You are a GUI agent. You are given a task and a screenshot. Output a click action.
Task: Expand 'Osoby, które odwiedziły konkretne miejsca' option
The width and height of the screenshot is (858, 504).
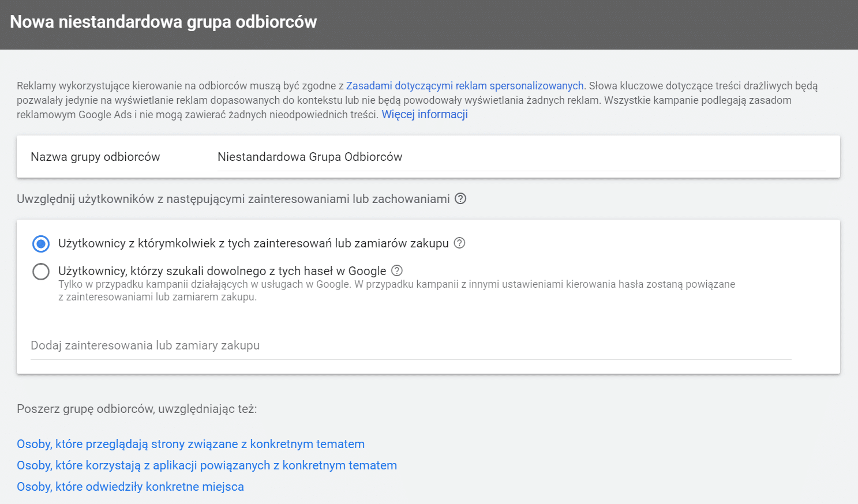coord(130,487)
